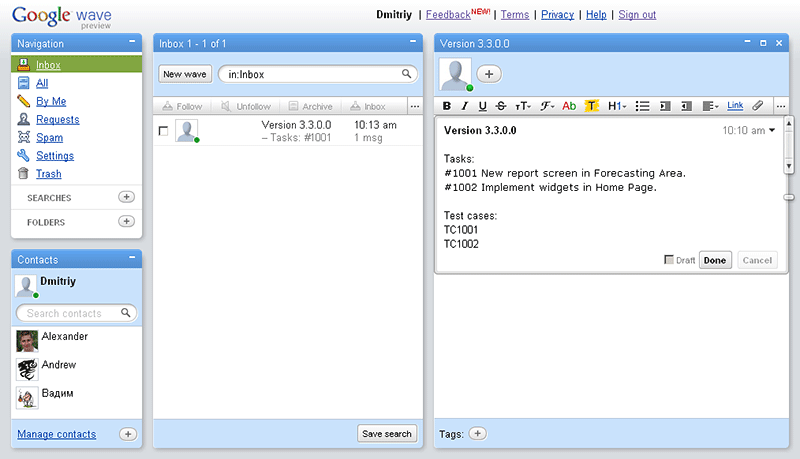Open the inbox toolbar overflow menu
Viewport: 800px width, 459px height.
pyautogui.click(x=415, y=106)
